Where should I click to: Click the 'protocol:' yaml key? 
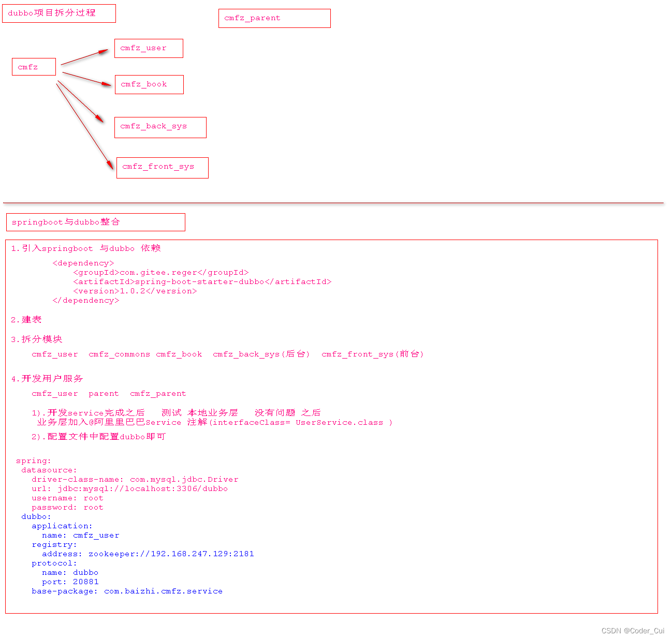tap(54, 563)
